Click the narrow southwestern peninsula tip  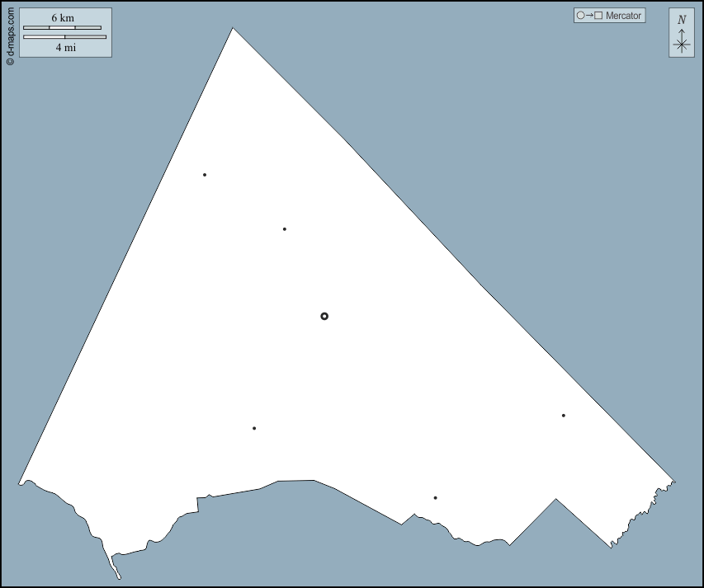point(118,576)
